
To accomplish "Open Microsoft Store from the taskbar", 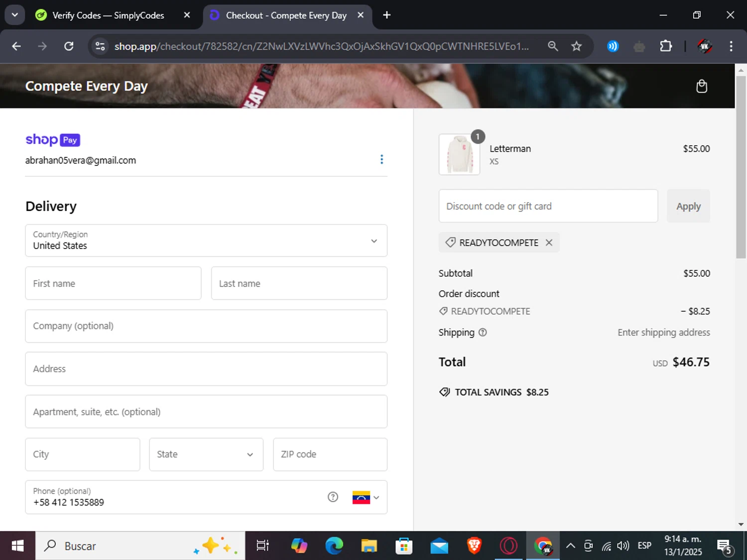I will 404,546.
